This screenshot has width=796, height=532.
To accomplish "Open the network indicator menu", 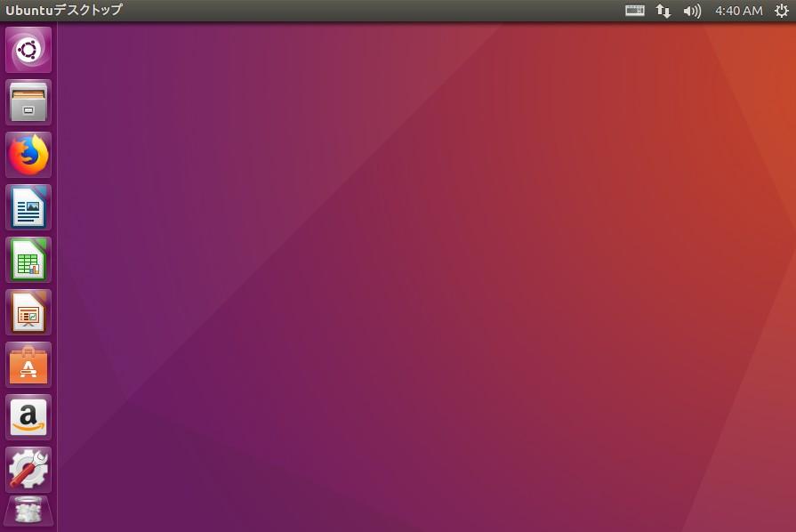I will tap(663, 11).
